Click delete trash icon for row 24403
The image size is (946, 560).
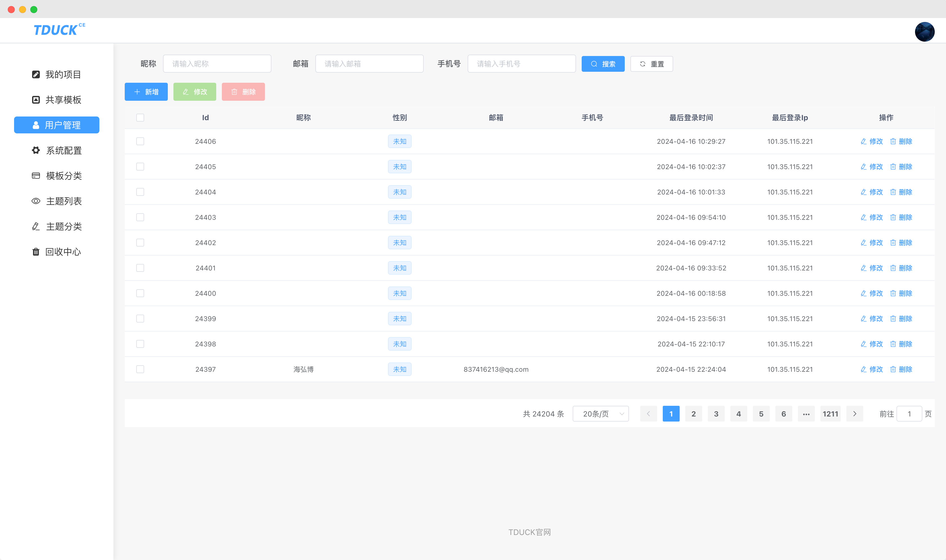(893, 217)
